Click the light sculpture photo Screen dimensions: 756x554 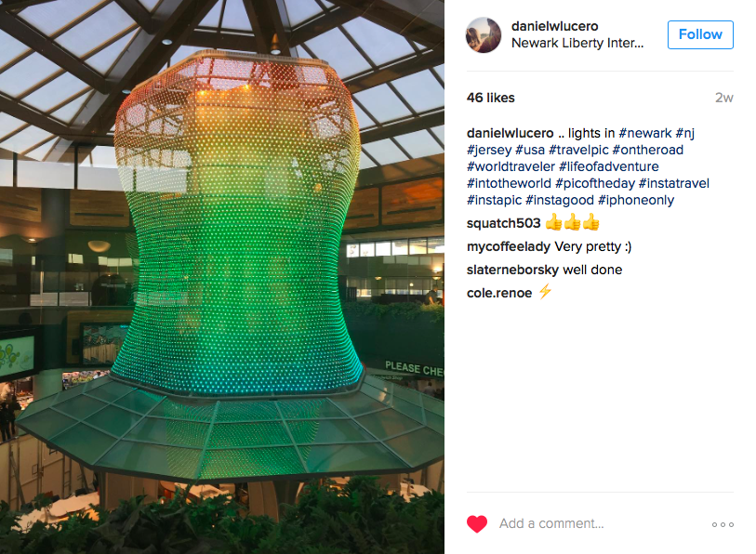(222, 277)
